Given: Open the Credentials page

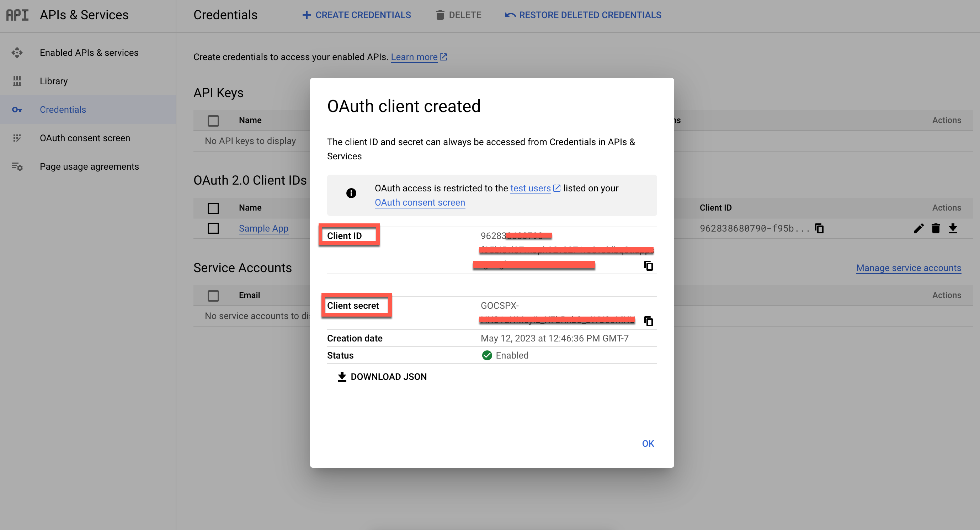Looking at the screenshot, I should (x=63, y=110).
